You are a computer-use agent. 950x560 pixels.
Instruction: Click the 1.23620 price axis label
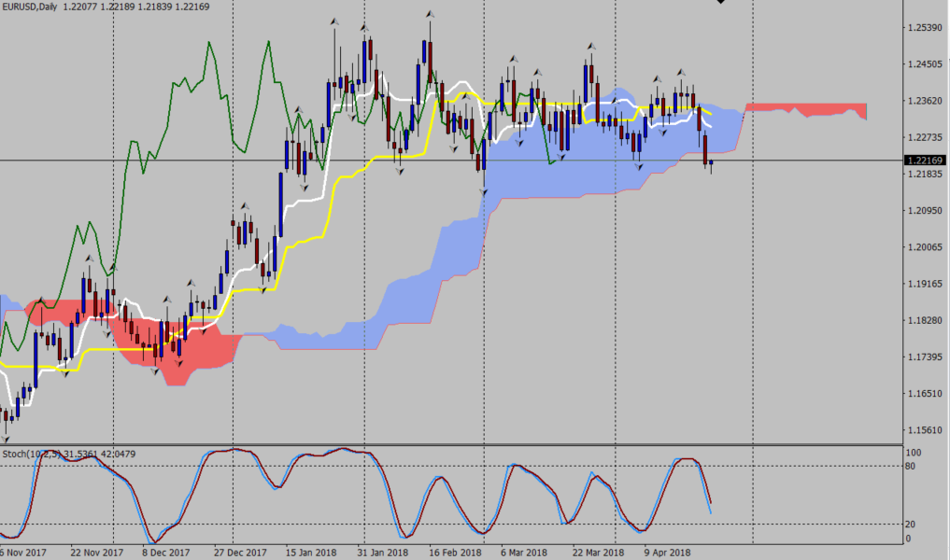click(925, 101)
